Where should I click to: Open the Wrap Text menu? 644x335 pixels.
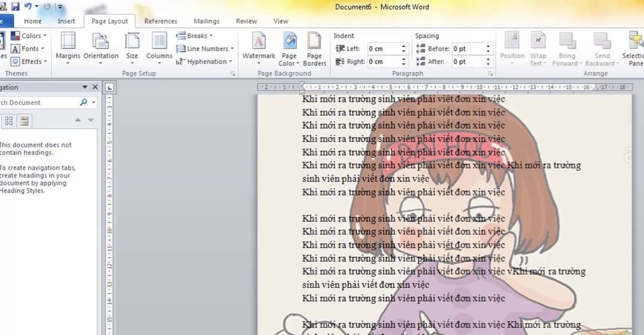tap(538, 48)
